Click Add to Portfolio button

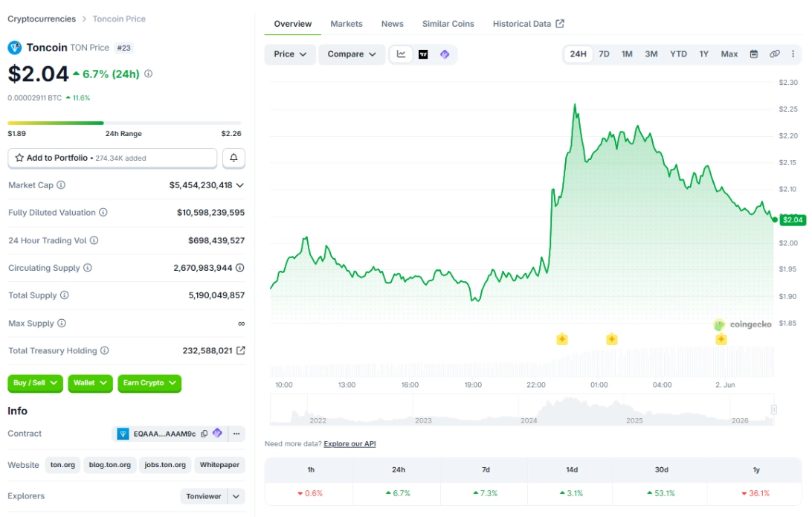pos(112,158)
